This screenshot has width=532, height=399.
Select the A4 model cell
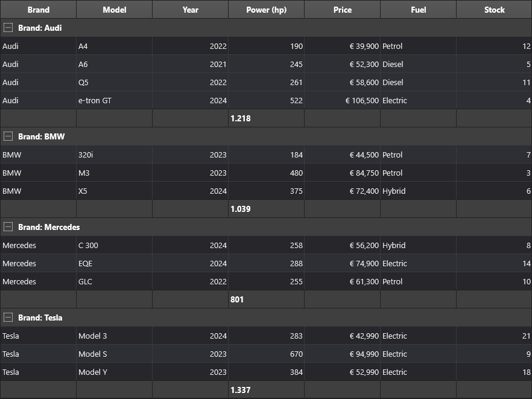pos(115,46)
